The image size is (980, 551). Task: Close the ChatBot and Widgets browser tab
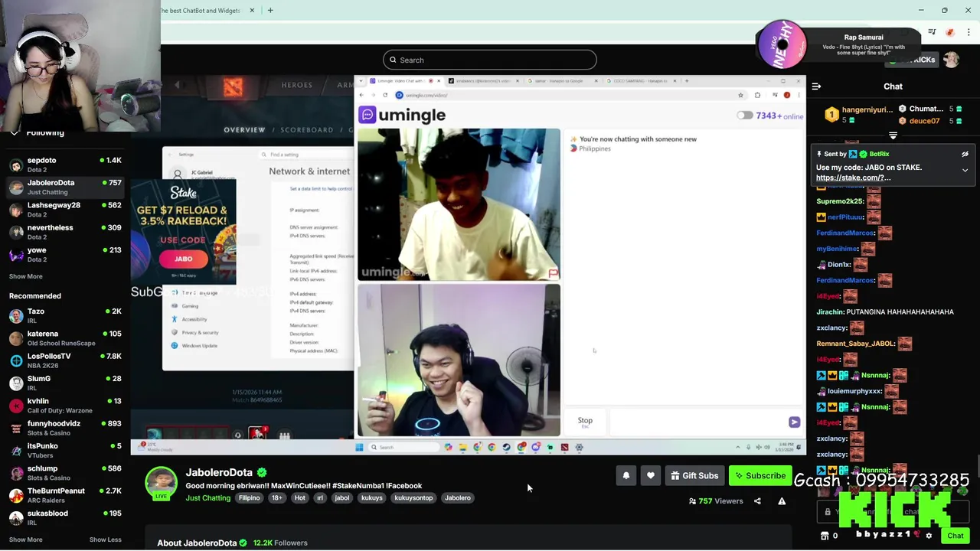click(x=252, y=10)
